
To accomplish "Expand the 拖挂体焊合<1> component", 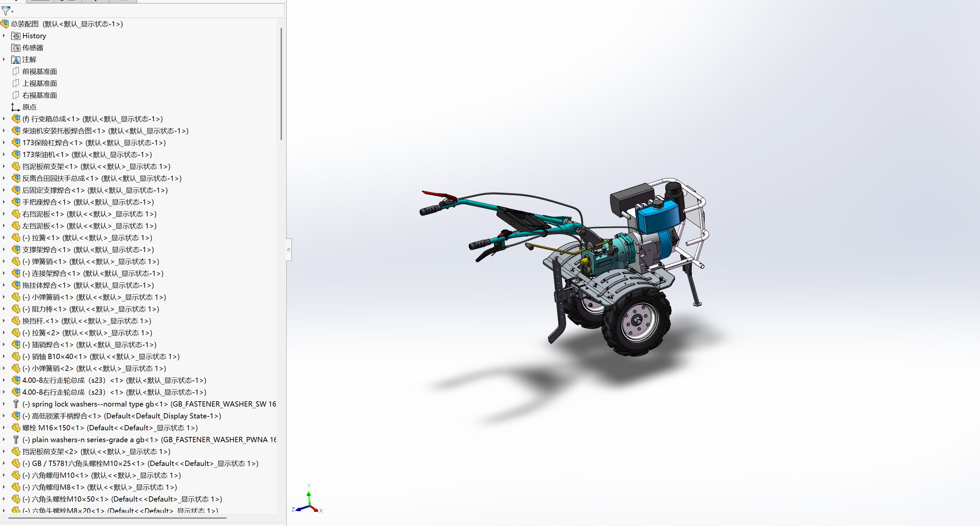I will pyautogui.click(x=4, y=285).
